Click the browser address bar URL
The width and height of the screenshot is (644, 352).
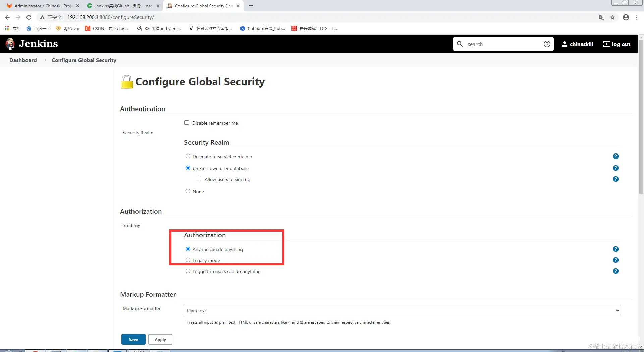(x=111, y=17)
